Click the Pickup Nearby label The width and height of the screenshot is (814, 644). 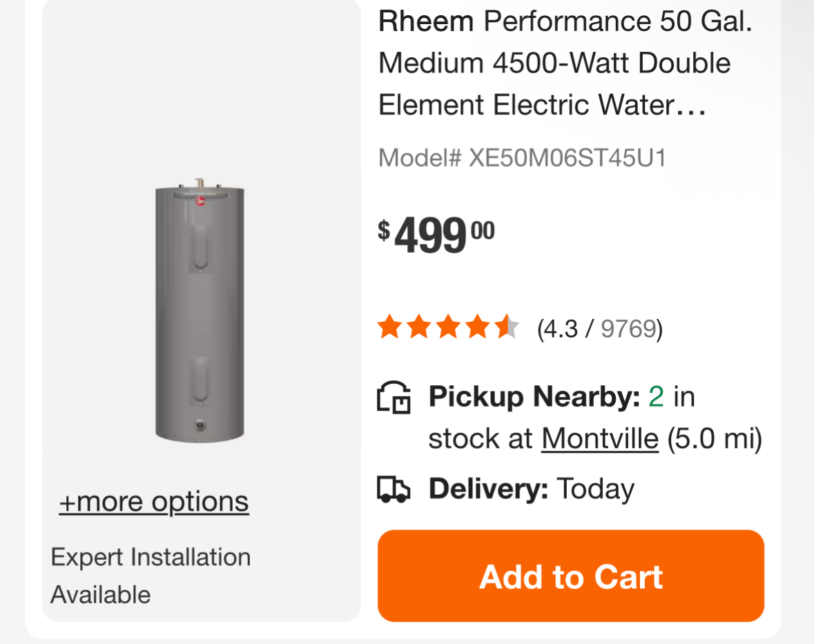click(534, 397)
